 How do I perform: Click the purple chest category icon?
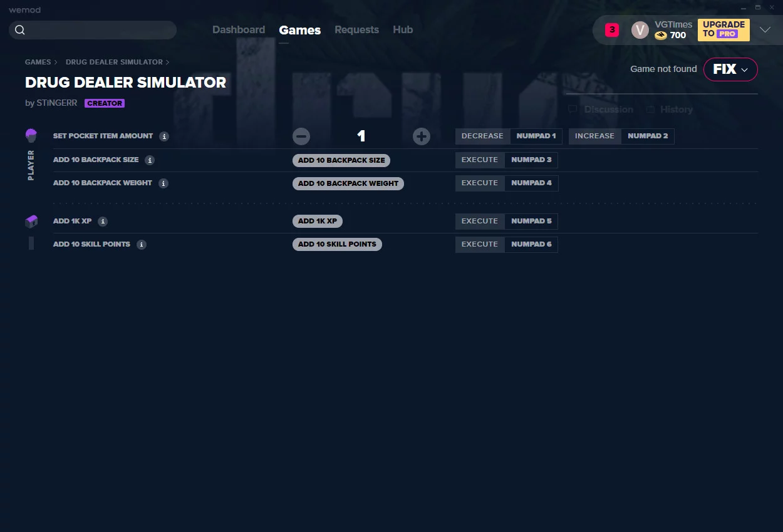31,222
